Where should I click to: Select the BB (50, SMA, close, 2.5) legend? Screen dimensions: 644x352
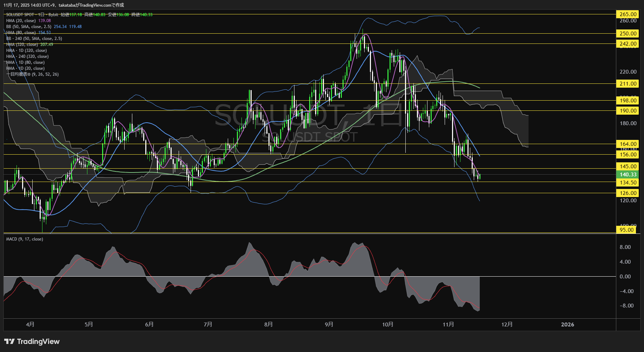pos(29,27)
